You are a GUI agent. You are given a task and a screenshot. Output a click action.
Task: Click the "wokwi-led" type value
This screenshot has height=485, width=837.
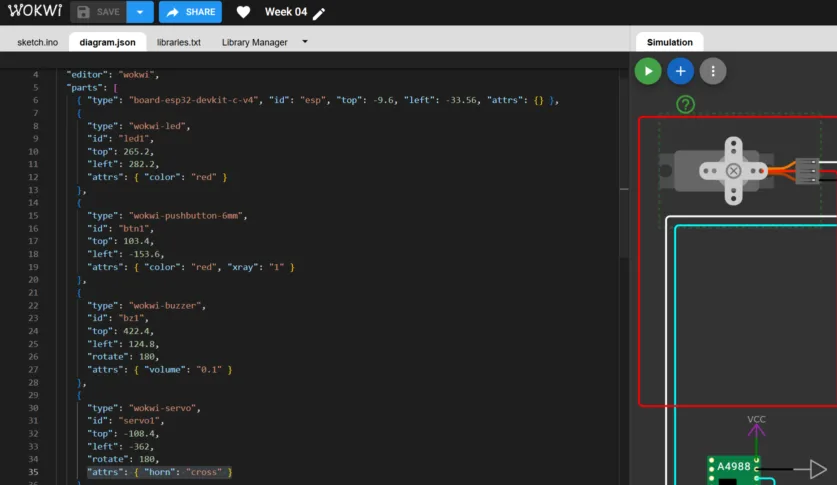tap(159, 126)
